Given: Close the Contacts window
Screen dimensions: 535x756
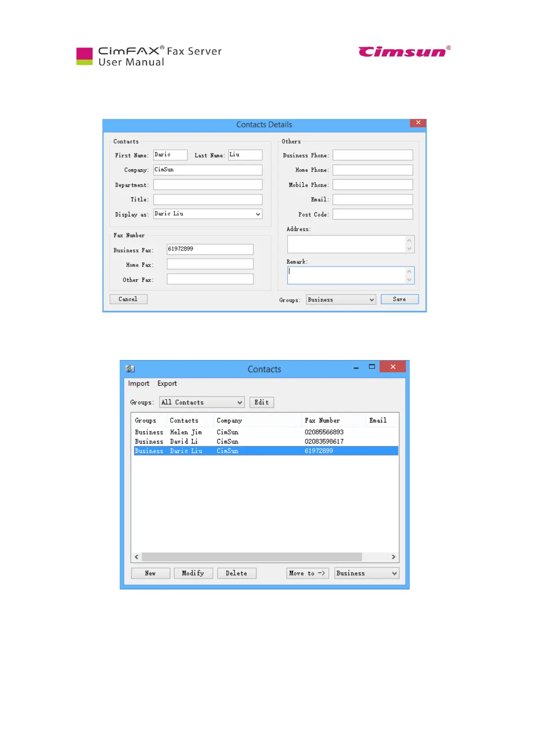Looking at the screenshot, I should (x=393, y=367).
